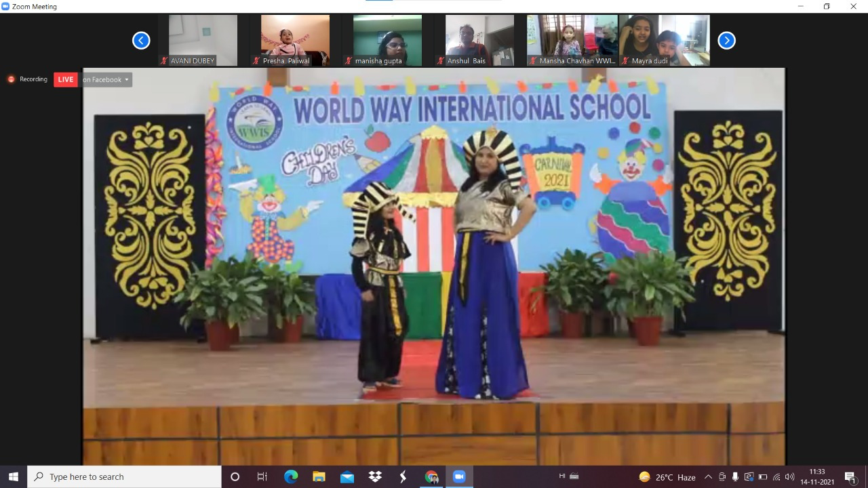
Task: Open the Windows Start menu
Action: [x=14, y=476]
